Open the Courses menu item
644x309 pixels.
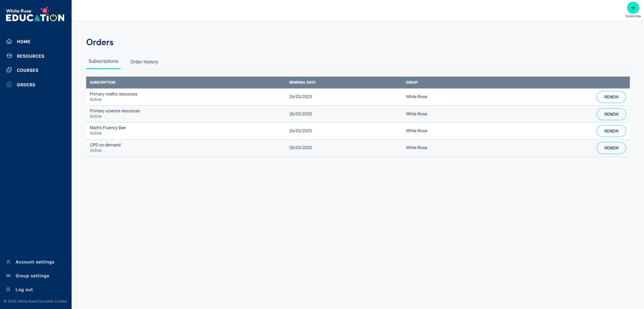[x=27, y=70]
